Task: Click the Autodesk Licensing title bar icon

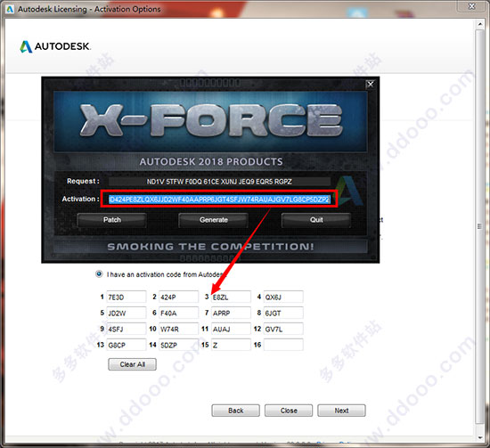Action: (10, 9)
